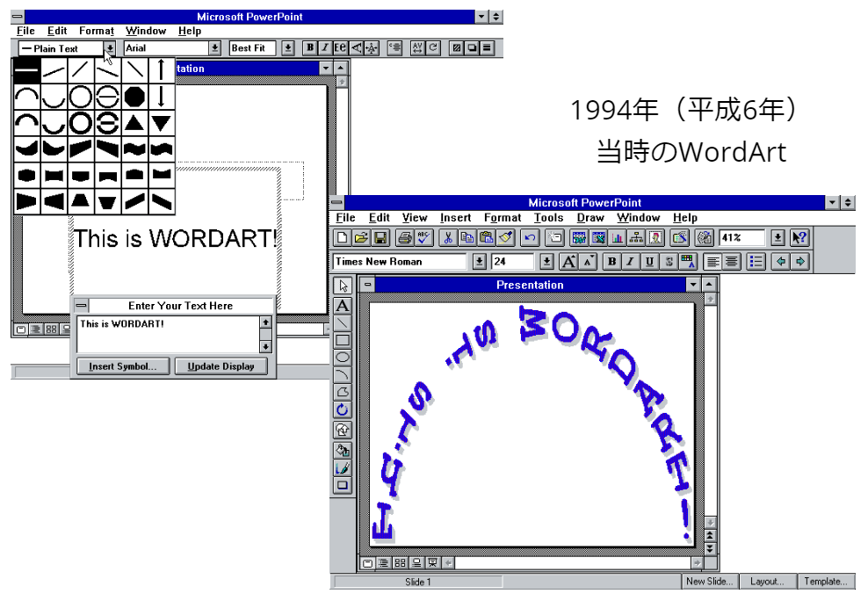Run the ABC spelling check icon

pos(423,238)
